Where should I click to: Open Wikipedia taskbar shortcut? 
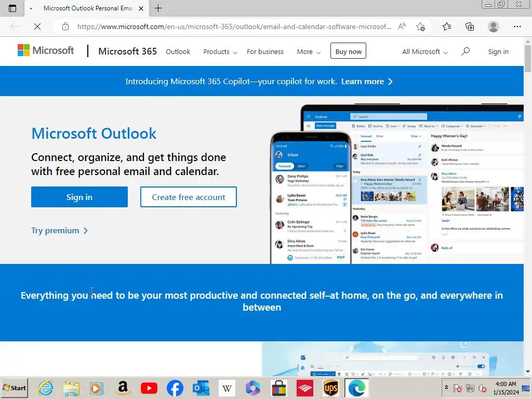click(227, 388)
